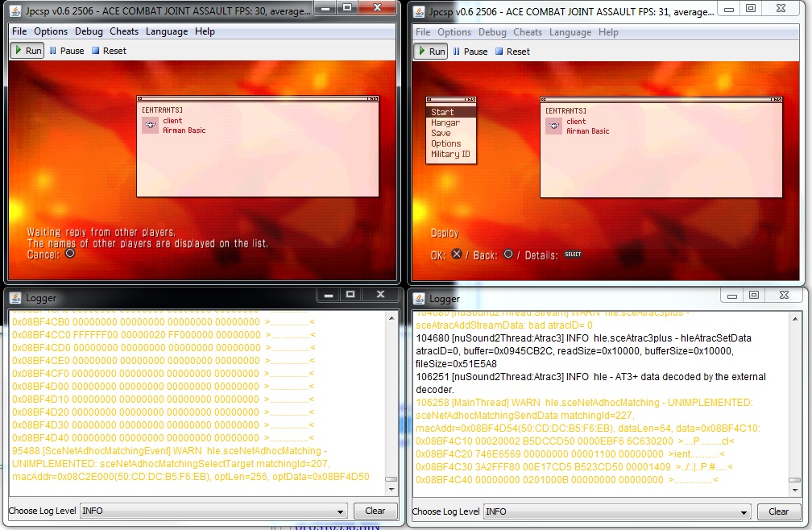Maximize the right Jpcsp window
This screenshot has height=530, width=812.
751,9
